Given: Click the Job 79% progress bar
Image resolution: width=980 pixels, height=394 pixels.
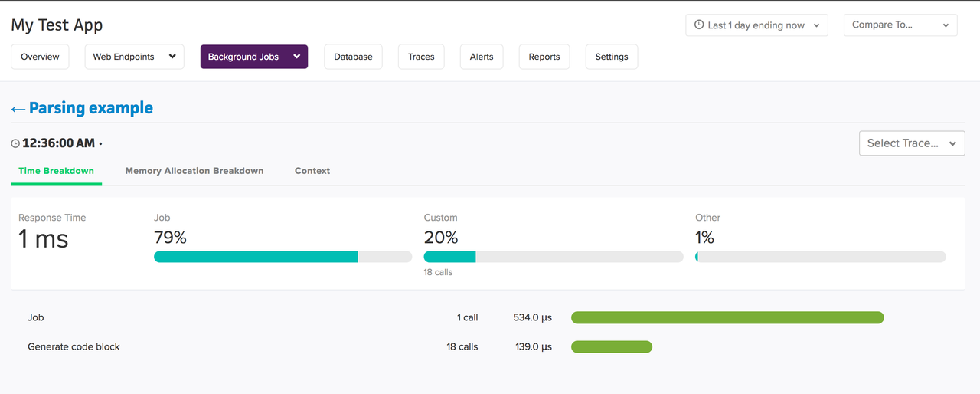Looking at the screenshot, I should (283, 257).
